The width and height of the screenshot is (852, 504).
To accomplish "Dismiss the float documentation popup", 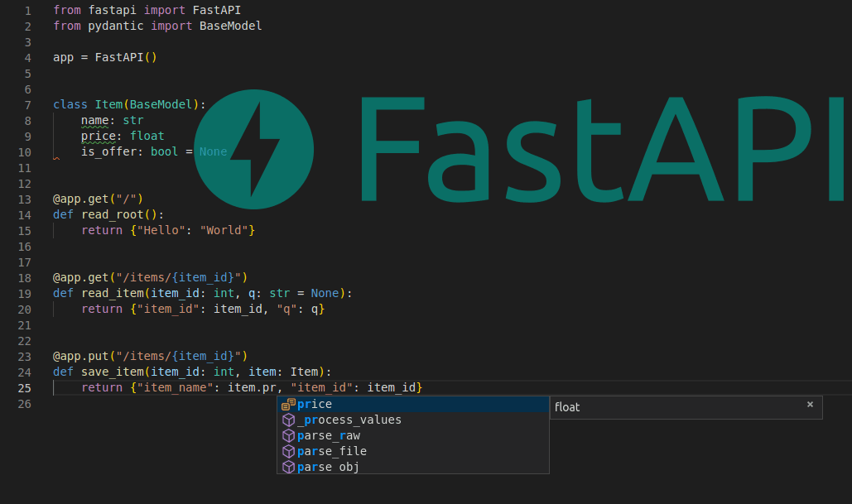I will pyautogui.click(x=810, y=406).
